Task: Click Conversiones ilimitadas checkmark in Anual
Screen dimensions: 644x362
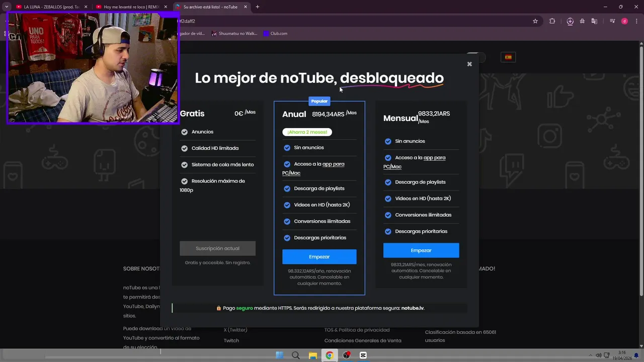Action: tap(287, 221)
